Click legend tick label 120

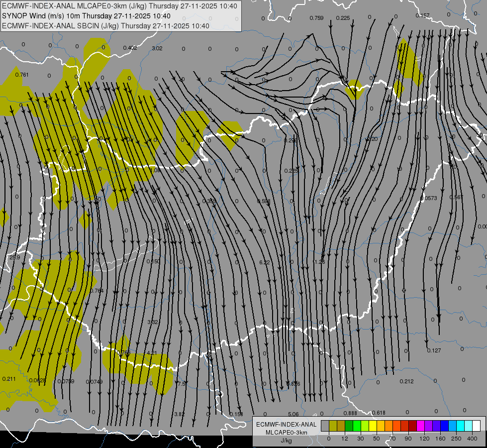coord(424,439)
